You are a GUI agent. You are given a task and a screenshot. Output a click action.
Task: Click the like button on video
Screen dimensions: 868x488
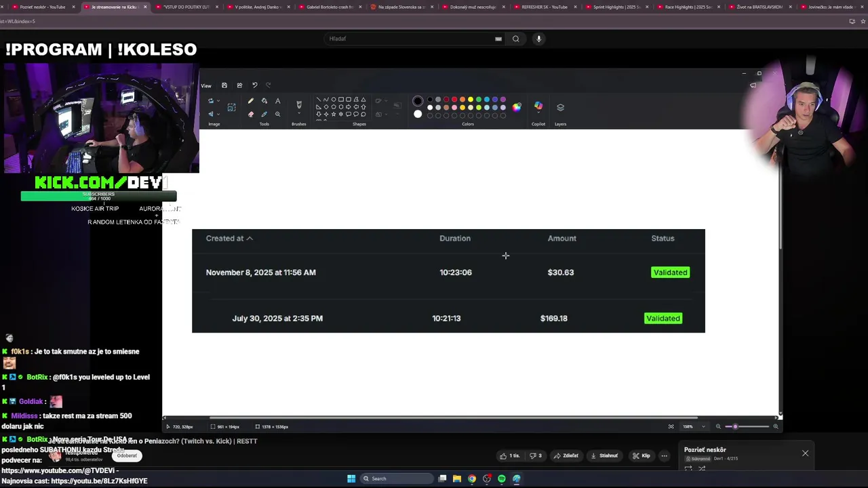click(510, 455)
